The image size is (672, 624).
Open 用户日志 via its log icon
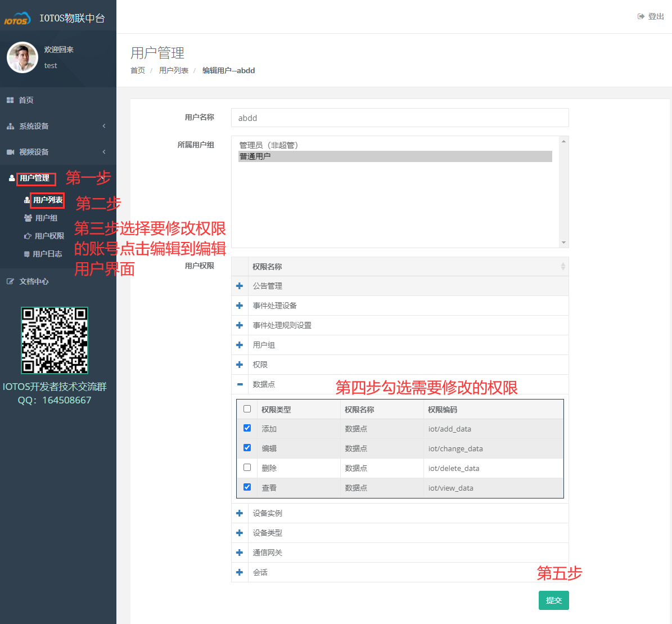27,254
